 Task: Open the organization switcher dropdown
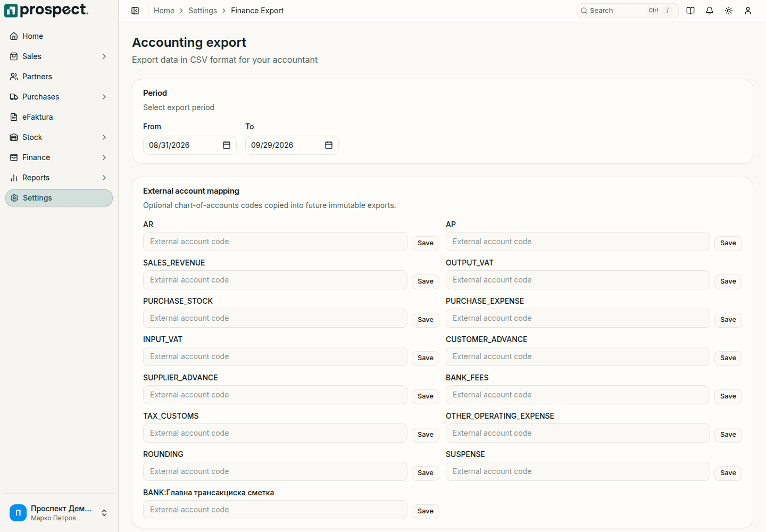(104, 513)
